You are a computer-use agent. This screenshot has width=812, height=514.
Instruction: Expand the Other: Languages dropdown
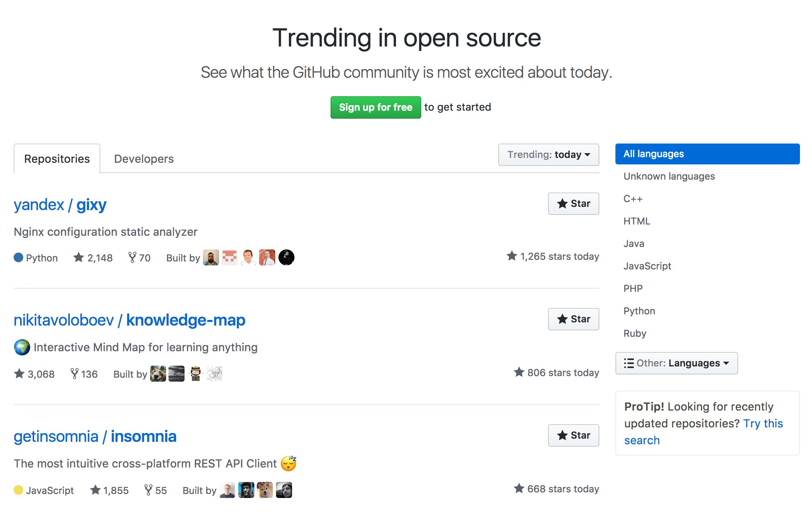[x=676, y=363]
